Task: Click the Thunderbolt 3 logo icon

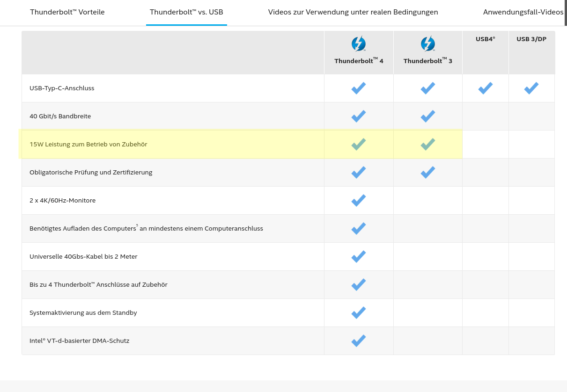Action: tap(428, 44)
